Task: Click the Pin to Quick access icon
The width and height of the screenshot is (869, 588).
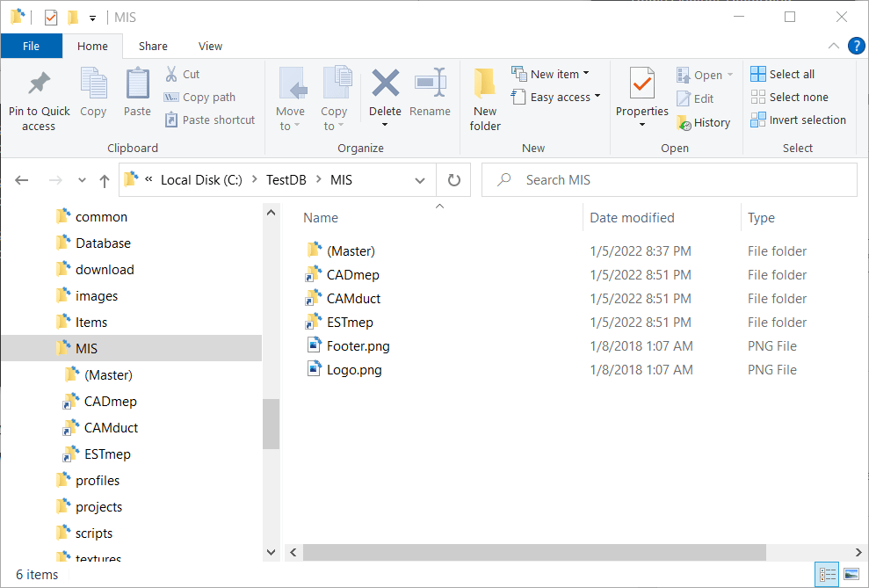Action: (x=39, y=85)
